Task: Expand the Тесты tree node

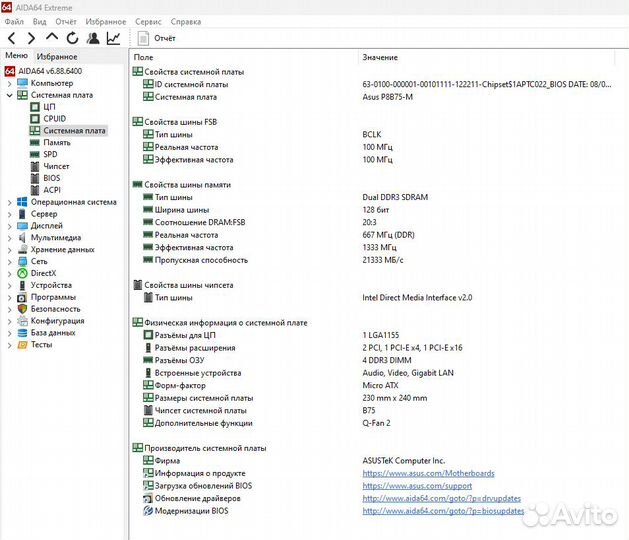Action: tap(10, 345)
